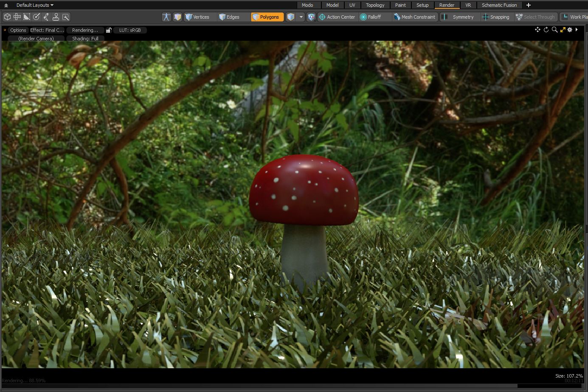Open the render view Options button

(18, 30)
